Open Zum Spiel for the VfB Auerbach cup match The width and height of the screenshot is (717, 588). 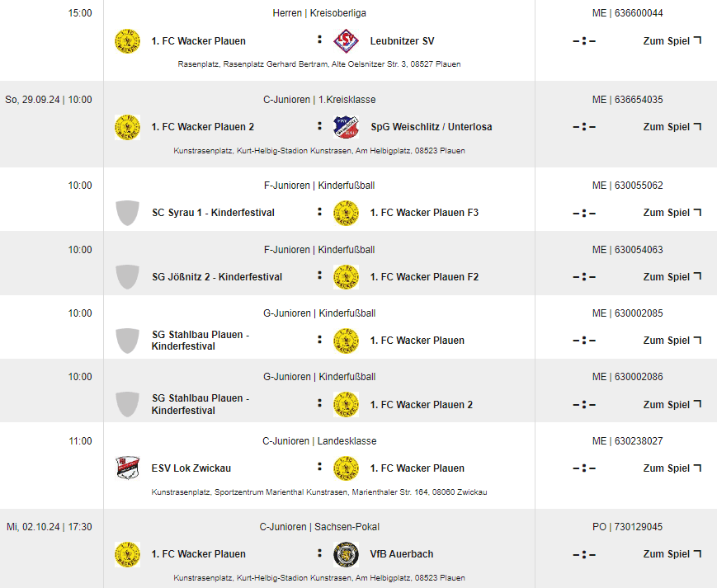tap(672, 554)
